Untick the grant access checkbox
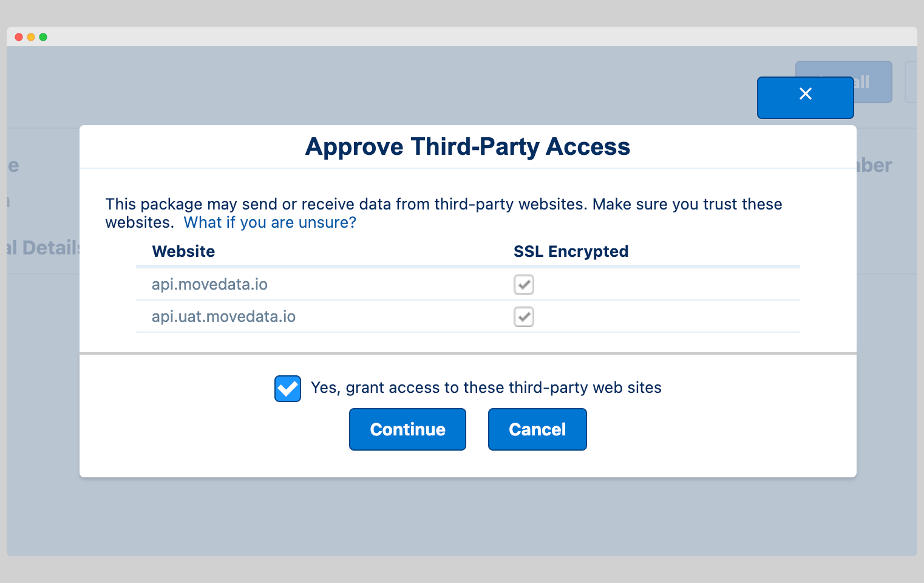The width and height of the screenshot is (924, 583). pos(287,389)
